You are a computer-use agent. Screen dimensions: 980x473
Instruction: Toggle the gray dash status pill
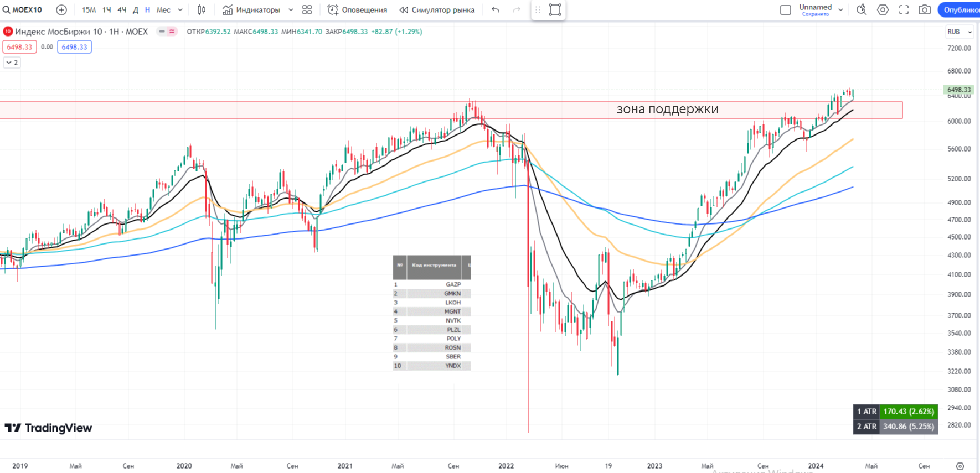point(162,32)
